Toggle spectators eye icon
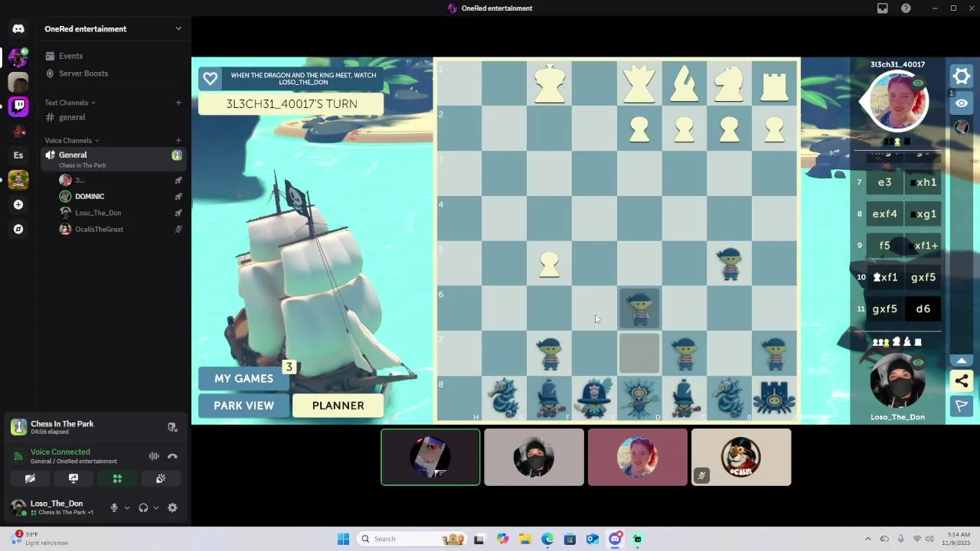 click(x=962, y=103)
